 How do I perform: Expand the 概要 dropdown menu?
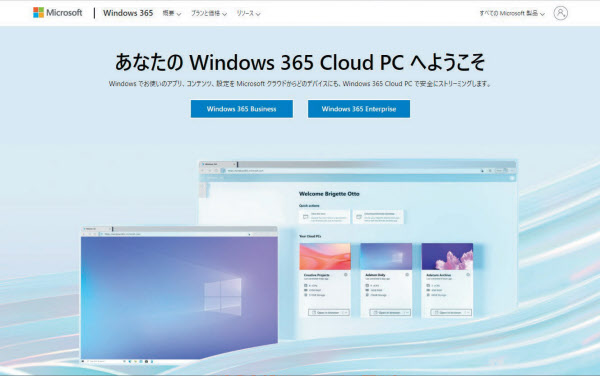(x=171, y=13)
